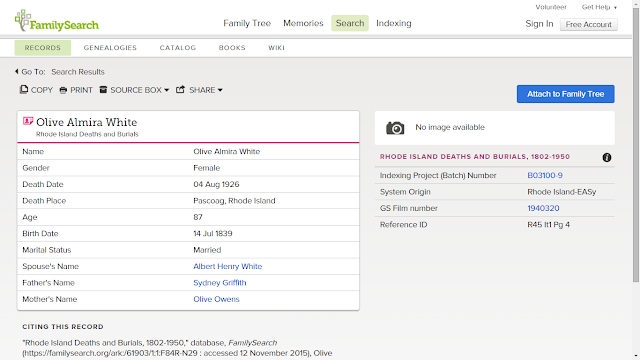Open the Get Help dropdown

click(x=599, y=7)
